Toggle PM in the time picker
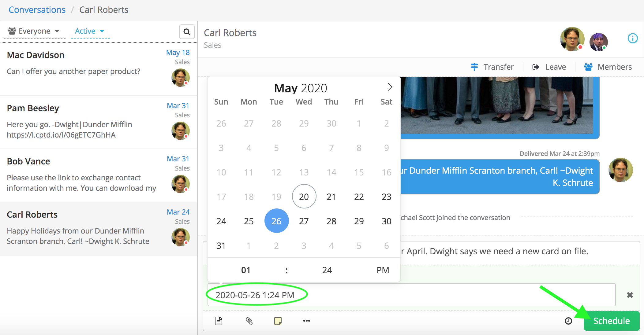Image resolution: width=644 pixels, height=335 pixels. [x=383, y=270]
